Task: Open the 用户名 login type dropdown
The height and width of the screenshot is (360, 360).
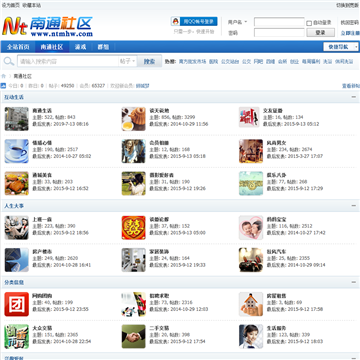Action: tap(238, 22)
